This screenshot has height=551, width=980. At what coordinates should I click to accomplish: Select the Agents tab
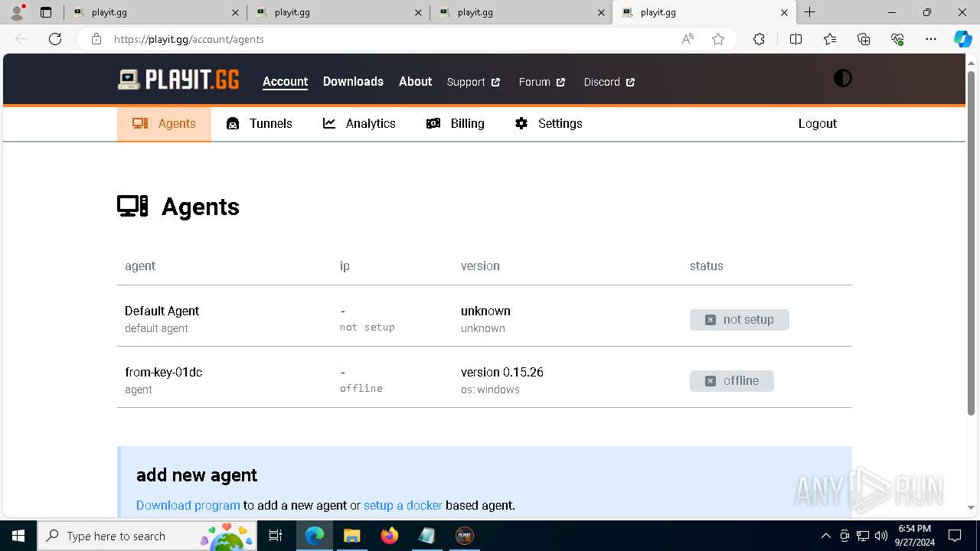164,123
